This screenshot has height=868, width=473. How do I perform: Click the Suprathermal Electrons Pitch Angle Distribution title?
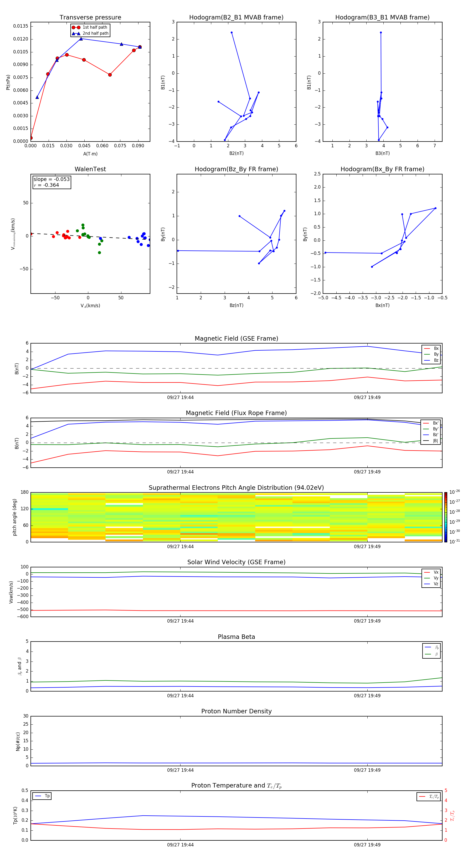[236, 488]
